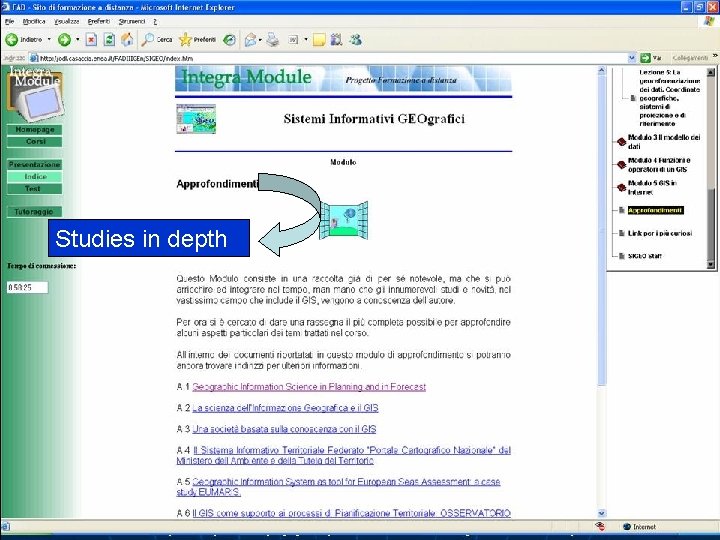This screenshot has height=540, width=720.
Task: Open the Modifica menu
Action: [34, 22]
